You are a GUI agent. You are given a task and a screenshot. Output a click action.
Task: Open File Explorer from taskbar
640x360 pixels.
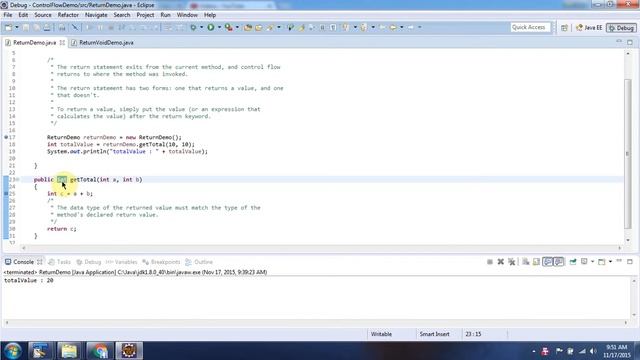pyautogui.click(x=69, y=351)
